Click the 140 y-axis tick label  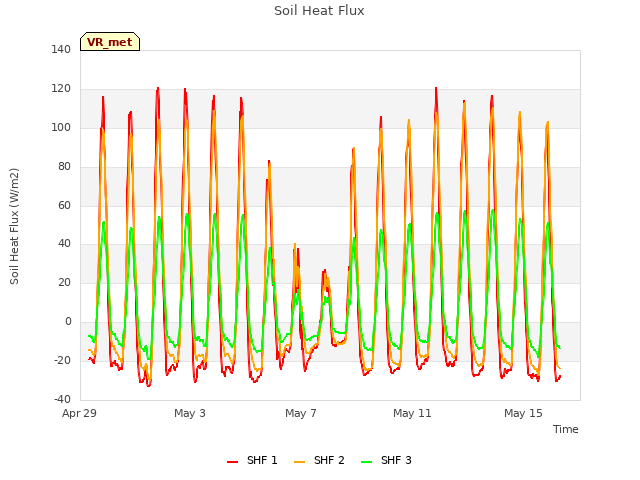click(61, 49)
